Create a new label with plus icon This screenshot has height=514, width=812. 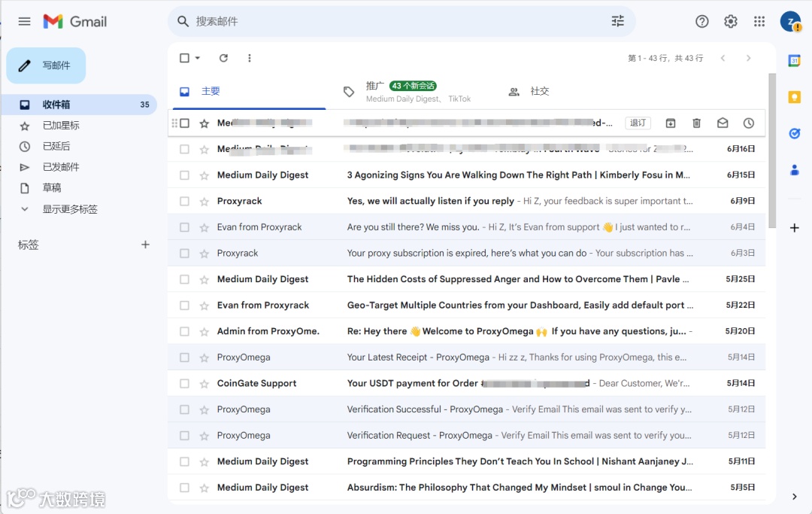[x=146, y=245]
